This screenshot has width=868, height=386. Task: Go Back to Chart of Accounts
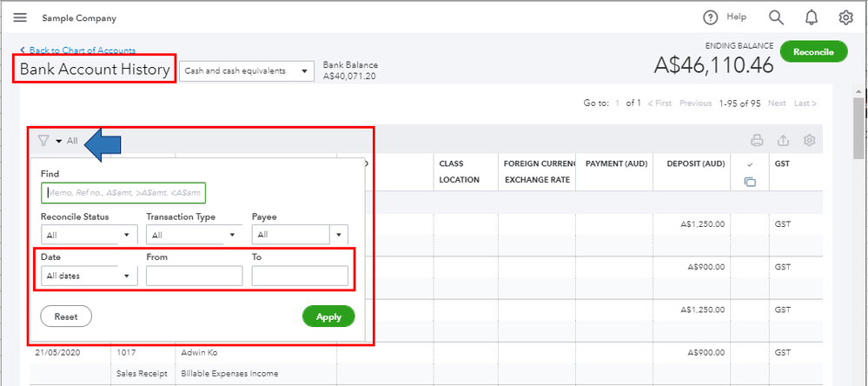(77, 50)
